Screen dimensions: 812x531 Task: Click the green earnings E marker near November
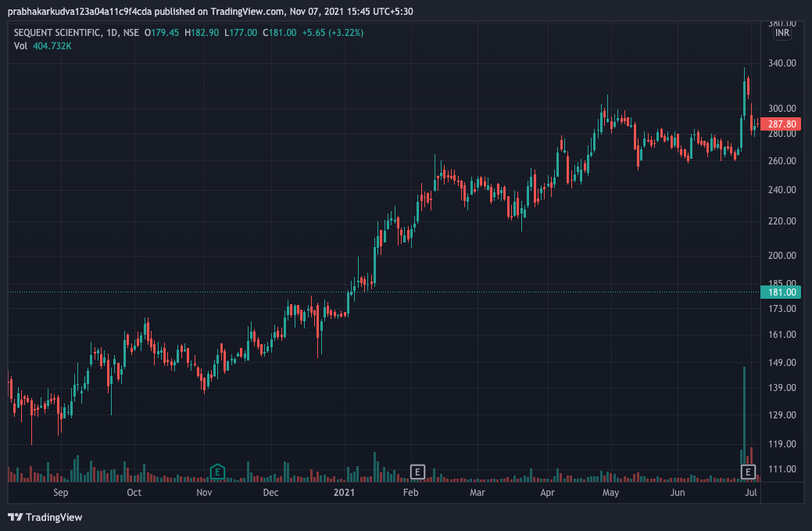(217, 472)
